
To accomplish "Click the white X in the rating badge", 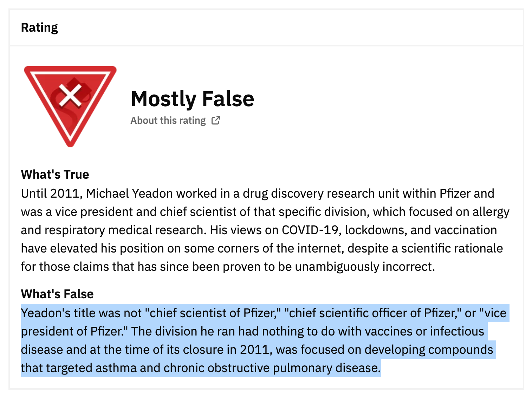I will pos(70,95).
